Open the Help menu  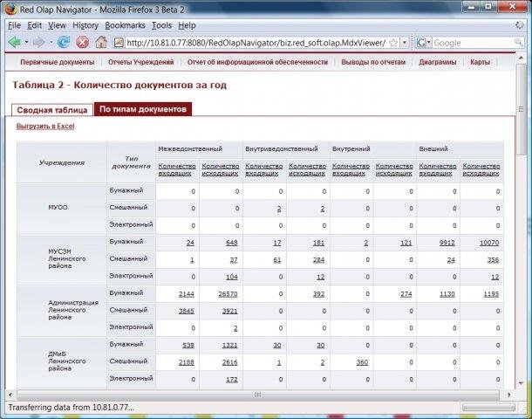click(x=187, y=25)
